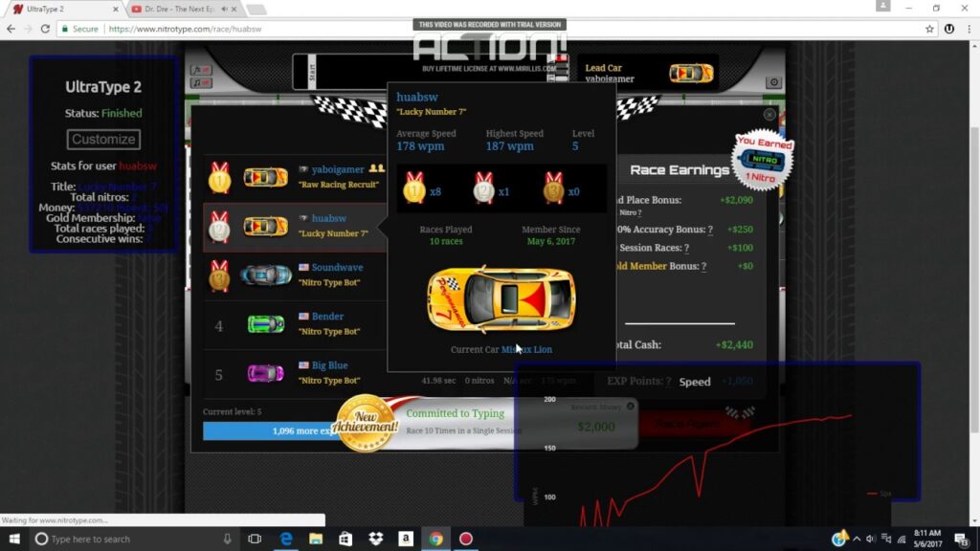The height and width of the screenshot is (551, 980).
Task: Click the gold medal count in profile popup
Action: 422,188
